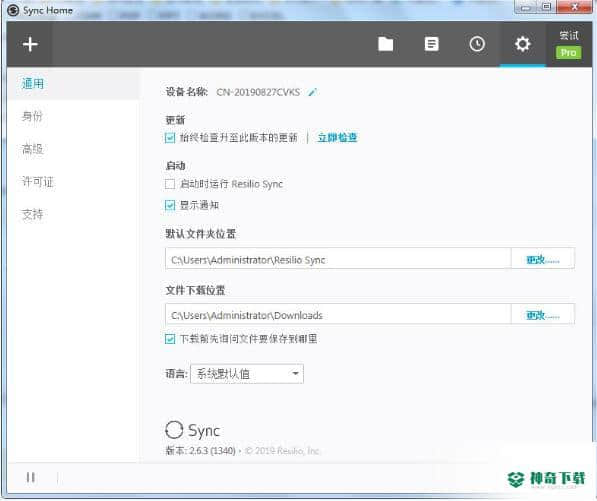Change the file download location

(x=543, y=314)
